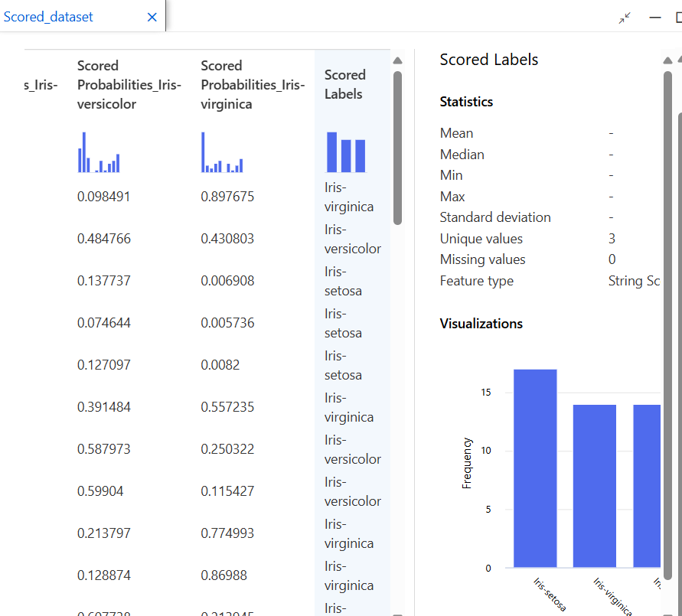The height and width of the screenshot is (616, 682).
Task: Select the Scored_dataset tab
Action: (x=48, y=17)
